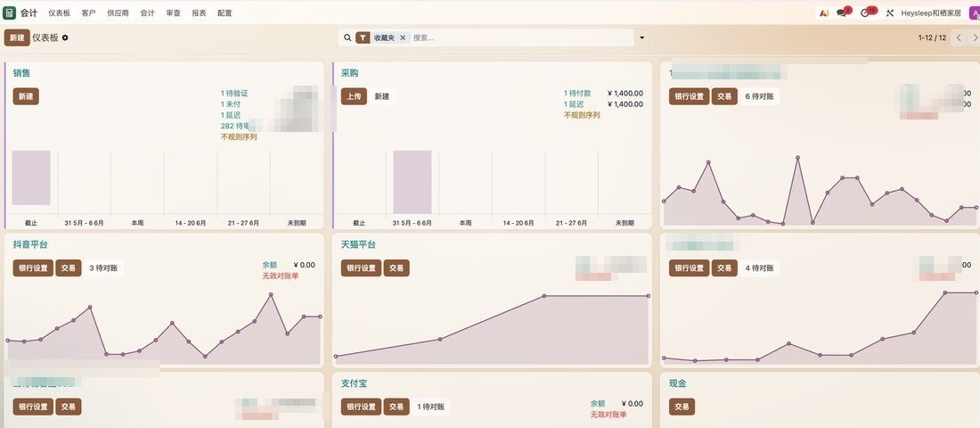
Task: Open the 销售 card title
Action: click(22, 73)
